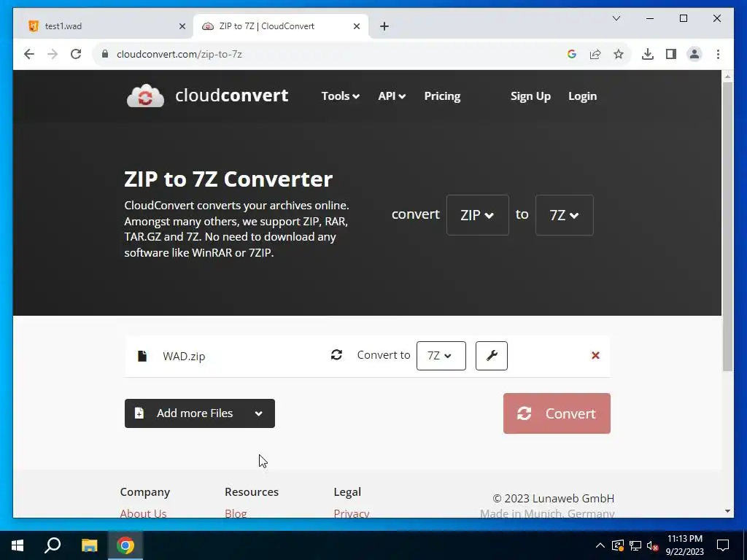The height and width of the screenshot is (560, 747).
Task: Show hidden system tray icons
Action: point(600,545)
